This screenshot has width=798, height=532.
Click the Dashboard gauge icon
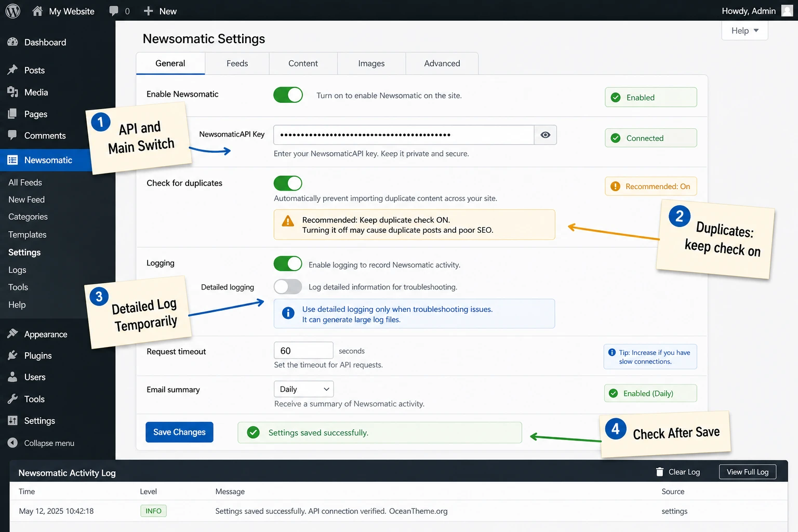(13, 42)
